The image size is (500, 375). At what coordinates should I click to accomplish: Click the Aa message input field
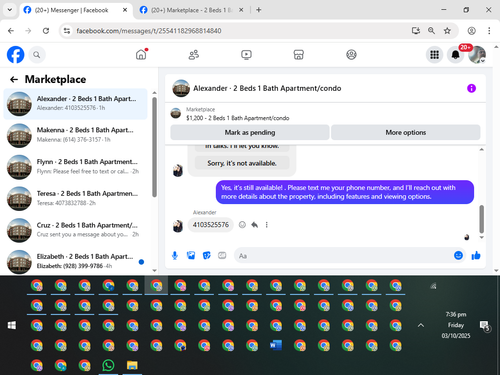[343, 256]
